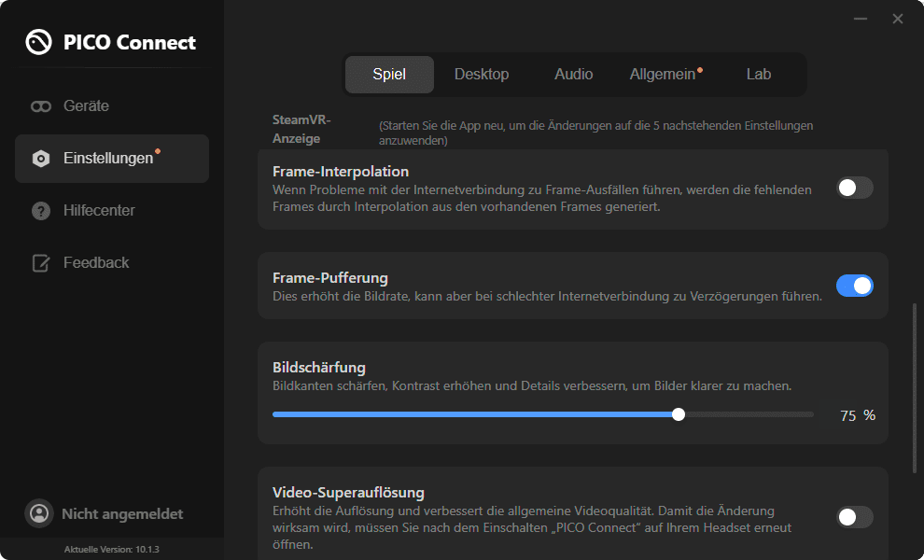The height and width of the screenshot is (560, 924).
Task: Disable the Frame-Pufferung switch
Action: click(854, 286)
